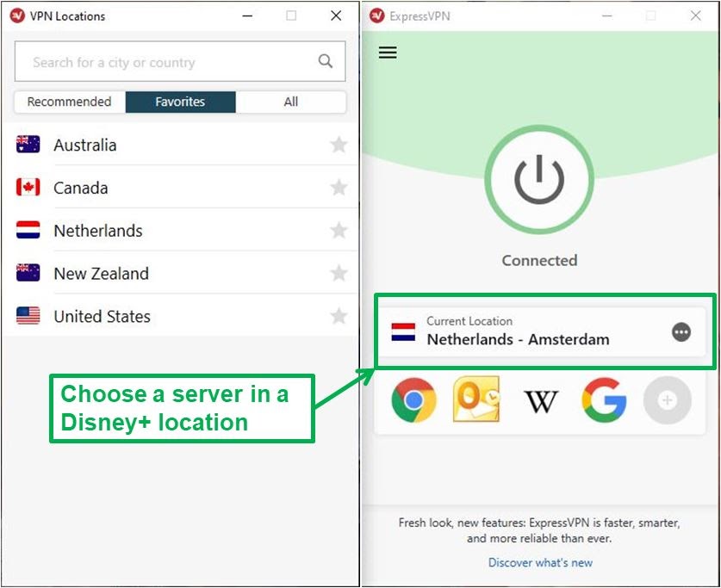
Task: Toggle the VPN power button
Action: pyautogui.click(x=539, y=180)
